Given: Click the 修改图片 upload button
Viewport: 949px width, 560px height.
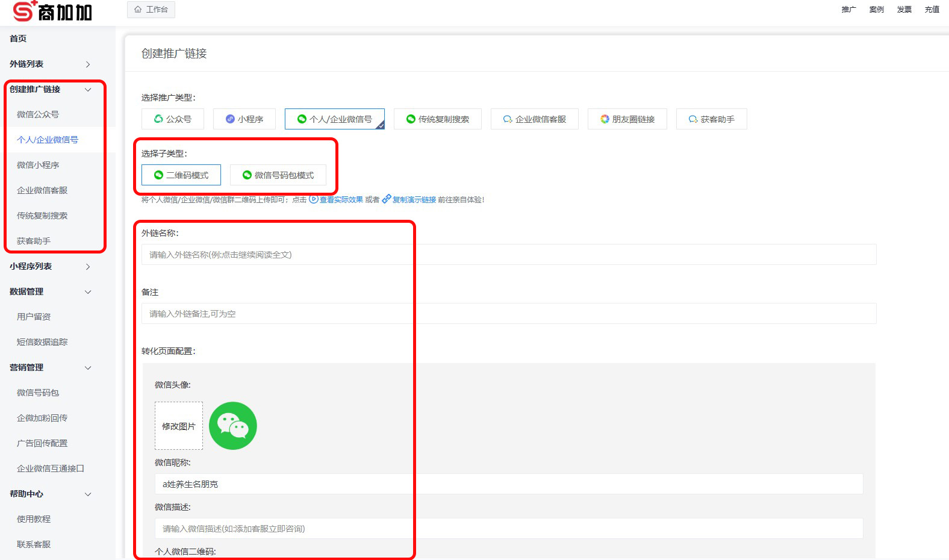Looking at the screenshot, I should click(x=179, y=426).
